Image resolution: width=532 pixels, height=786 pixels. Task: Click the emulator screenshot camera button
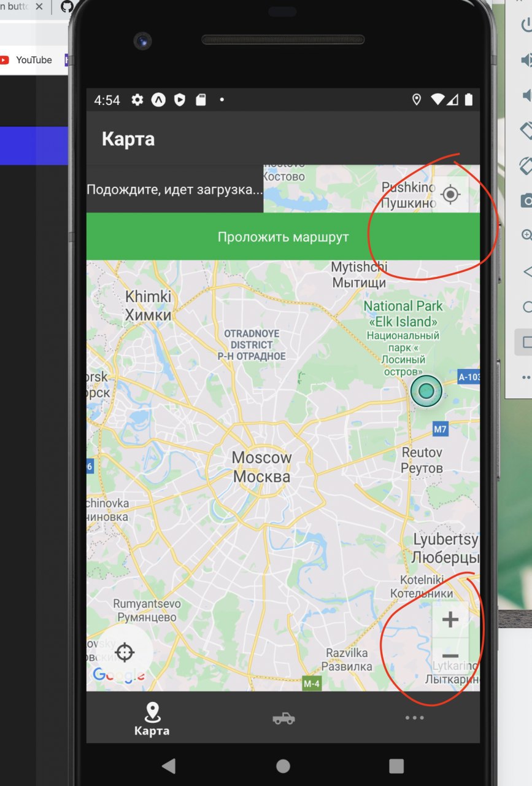526,200
